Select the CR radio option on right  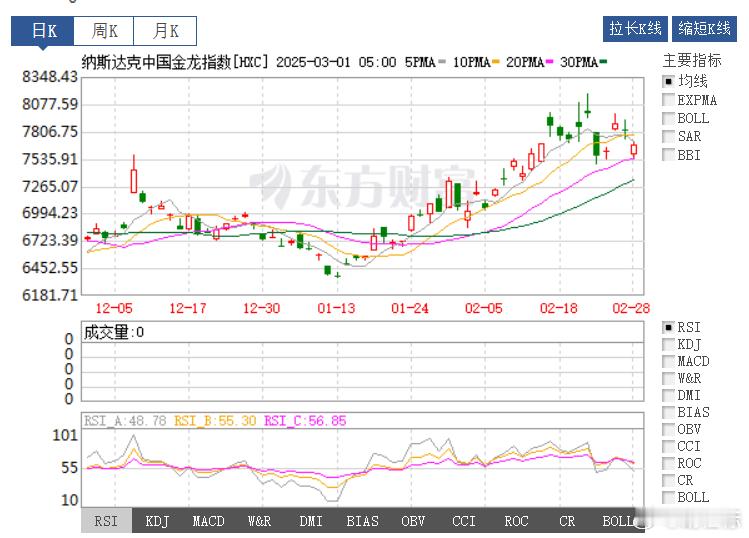pyautogui.click(x=668, y=480)
